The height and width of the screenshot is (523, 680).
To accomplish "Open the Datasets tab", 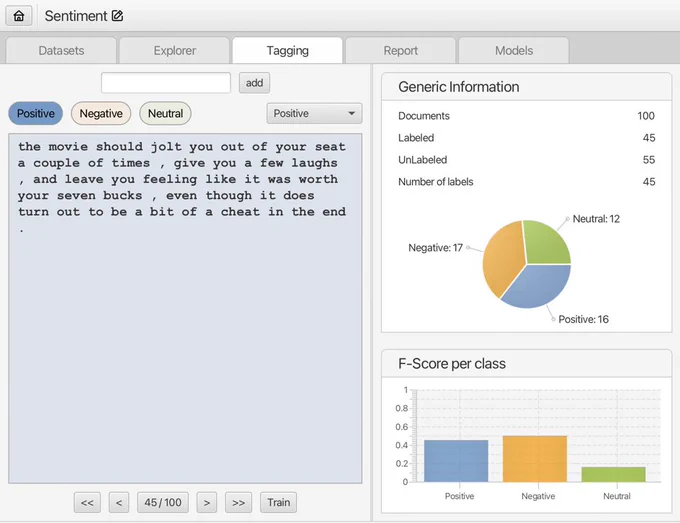I will point(61,51).
